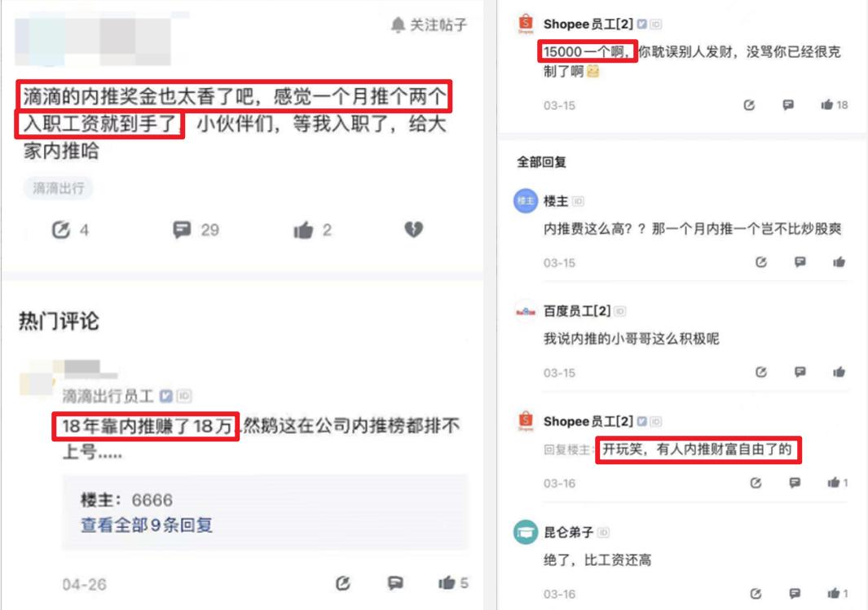
Task: Tap the broken heart dislike icon
Action: pos(413,229)
